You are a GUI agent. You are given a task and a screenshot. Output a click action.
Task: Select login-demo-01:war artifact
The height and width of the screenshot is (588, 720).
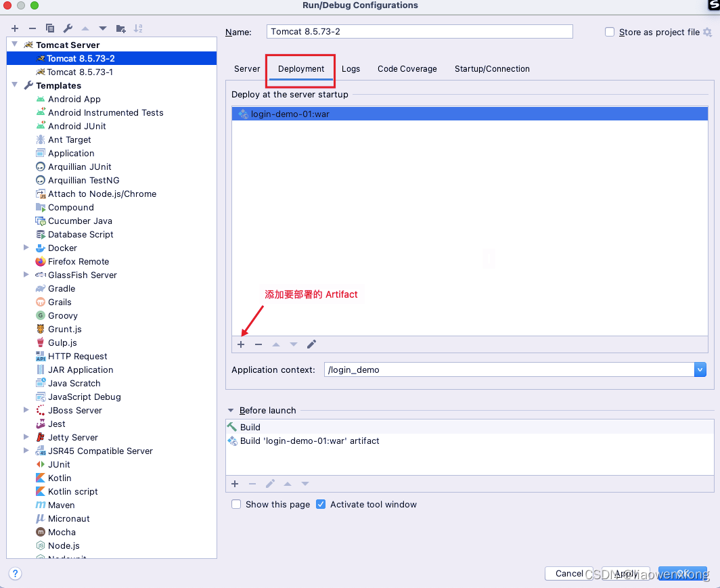pos(470,114)
